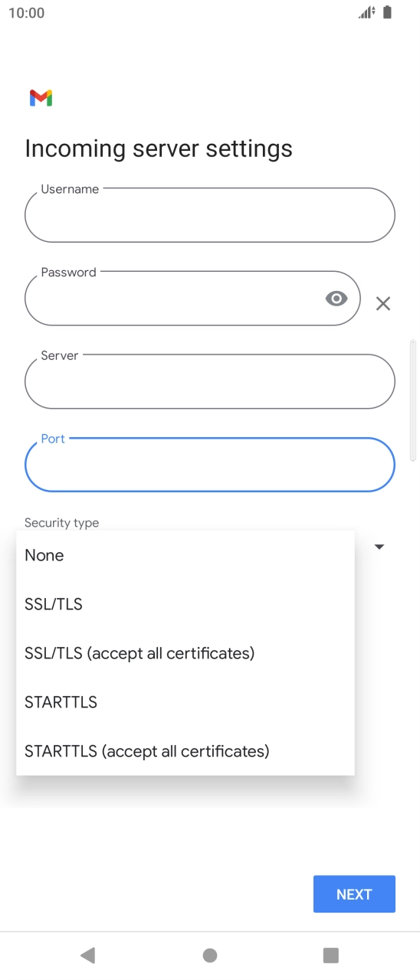
Task: Tap the Android back navigation button
Action: (x=87, y=955)
